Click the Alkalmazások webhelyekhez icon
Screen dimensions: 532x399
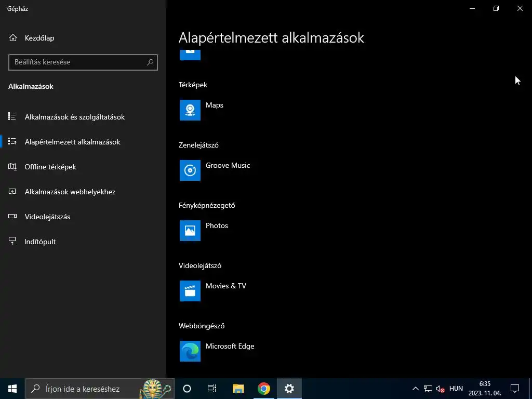point(12,191)
